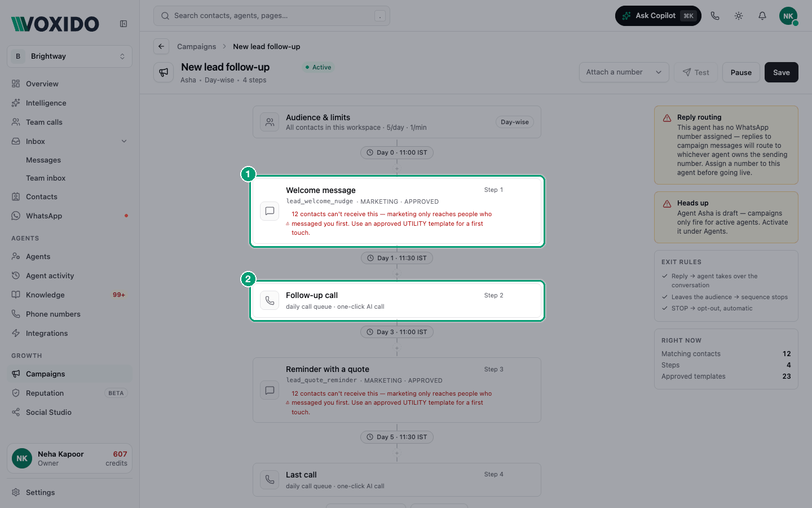Open Team calls in the sidebar
812x508 pixels.
coord(69,122)
